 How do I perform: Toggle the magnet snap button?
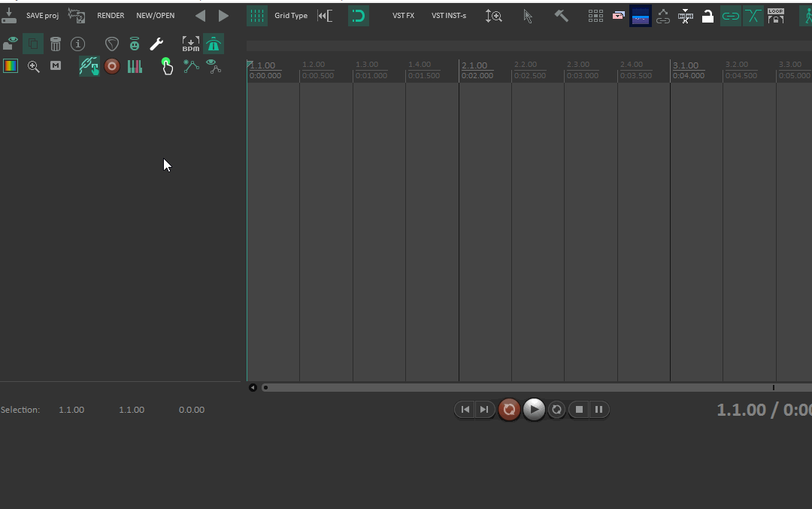pyautogui.click(x=359, y=16)
